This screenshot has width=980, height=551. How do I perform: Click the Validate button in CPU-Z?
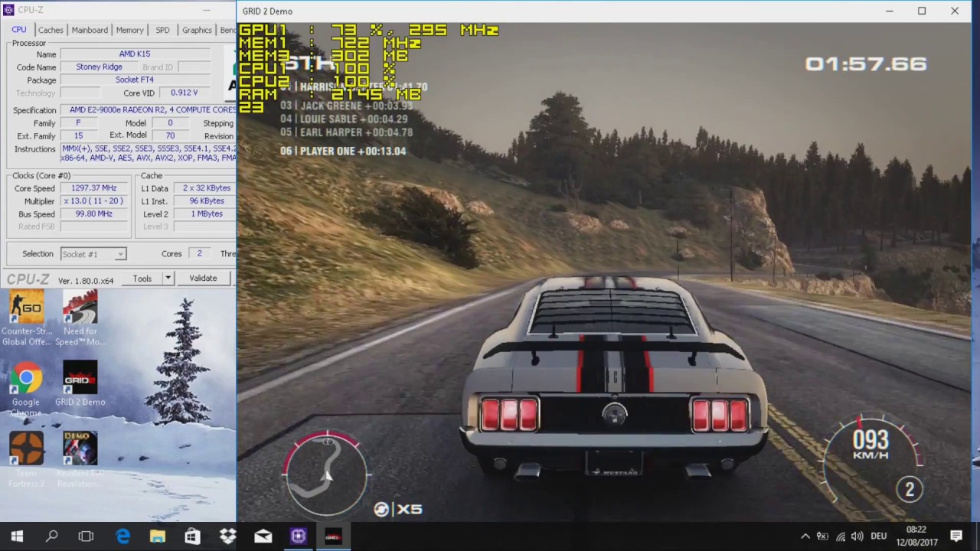(x=203, y=279)
